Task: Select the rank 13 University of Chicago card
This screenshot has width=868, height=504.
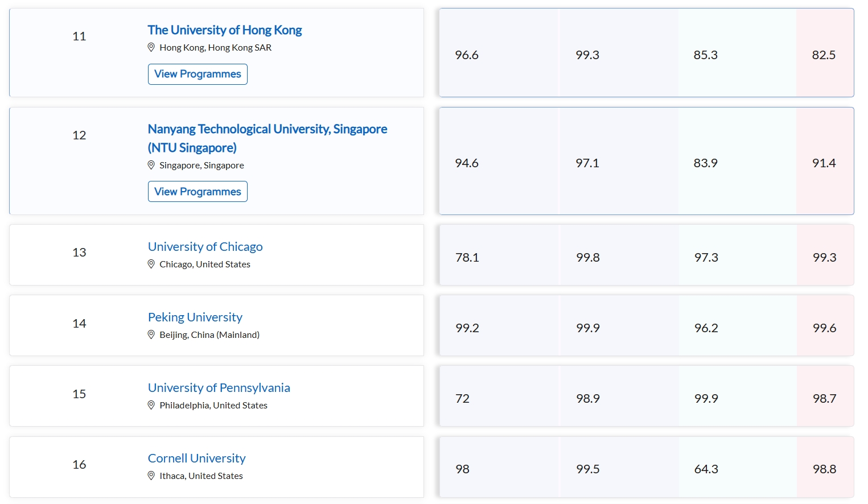Action: click(x=216, y=255)
